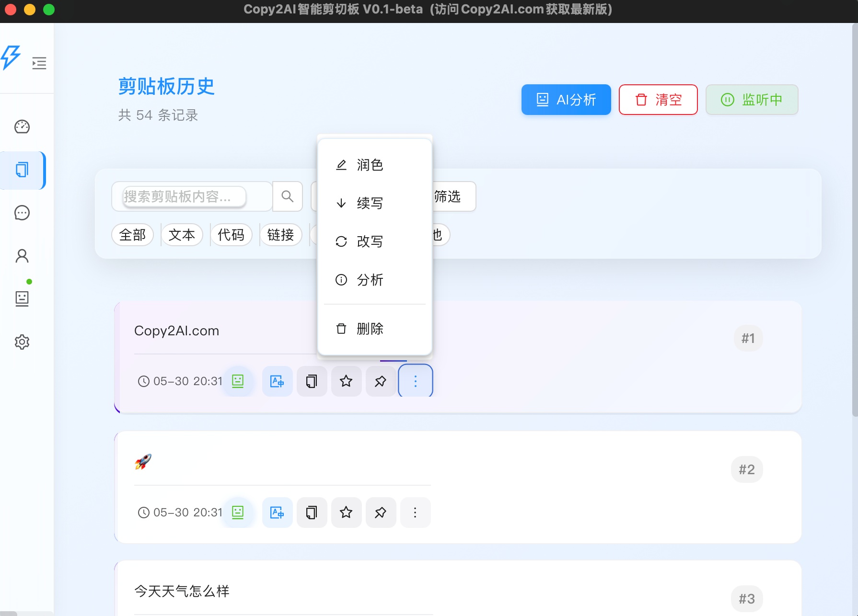858x616 pixels.
Task: Open the dashboard panel in the sidebar
Action: 22,127
